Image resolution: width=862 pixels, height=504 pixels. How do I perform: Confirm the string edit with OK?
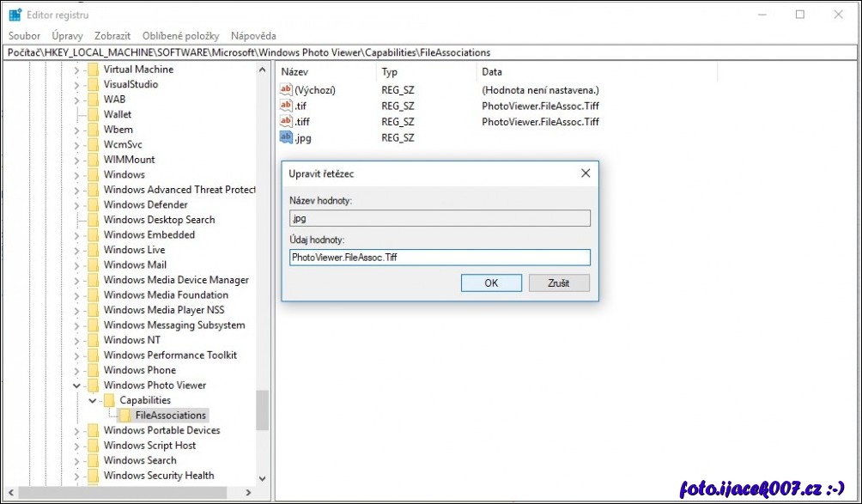click(491, 283)
